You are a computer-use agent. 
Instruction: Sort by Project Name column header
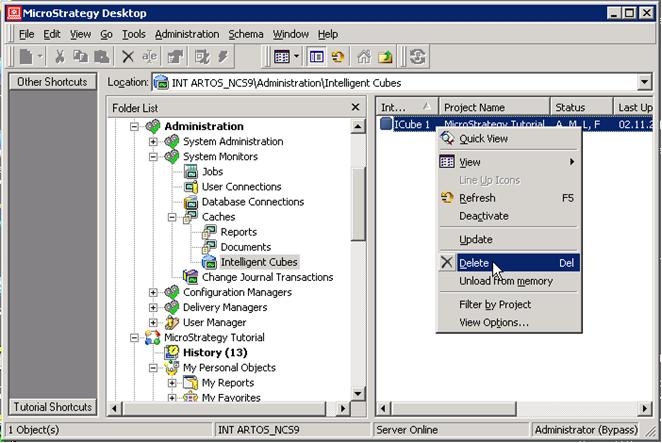click(x=494, y=107)
